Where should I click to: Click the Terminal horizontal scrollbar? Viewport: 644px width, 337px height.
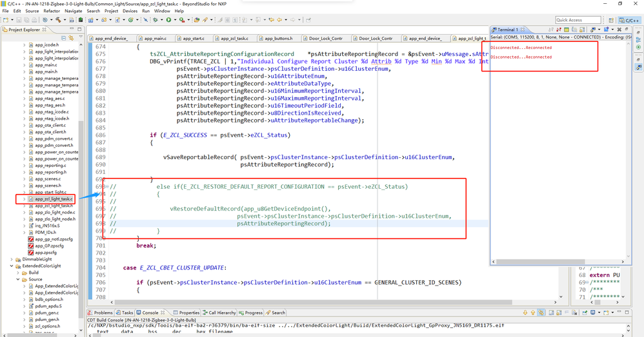click(540, 261)
